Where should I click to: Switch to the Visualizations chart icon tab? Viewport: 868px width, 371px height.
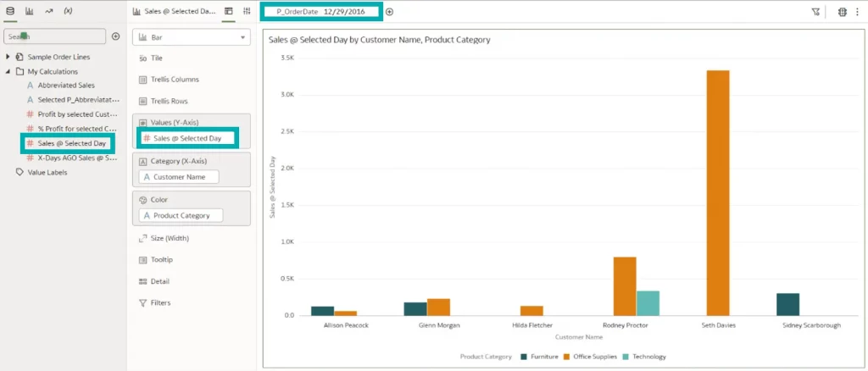point(30,11)
